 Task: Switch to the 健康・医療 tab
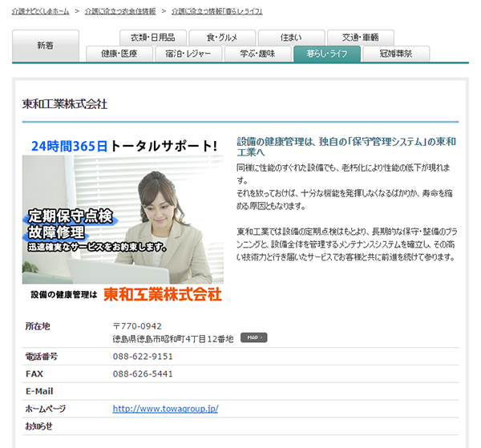pos(119,54)
